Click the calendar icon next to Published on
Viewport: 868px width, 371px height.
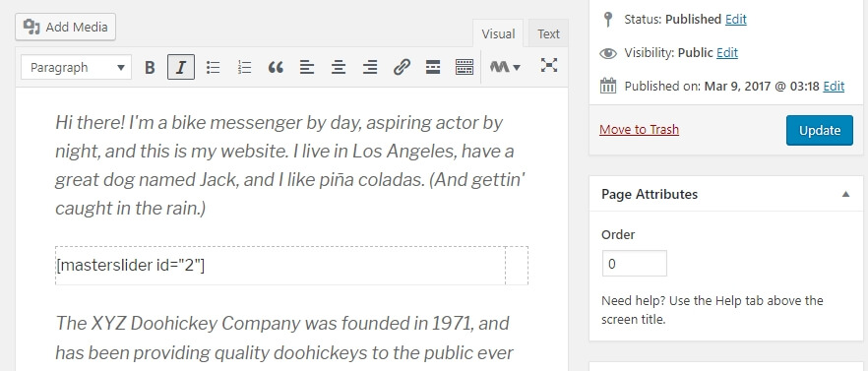coord(608,87)
